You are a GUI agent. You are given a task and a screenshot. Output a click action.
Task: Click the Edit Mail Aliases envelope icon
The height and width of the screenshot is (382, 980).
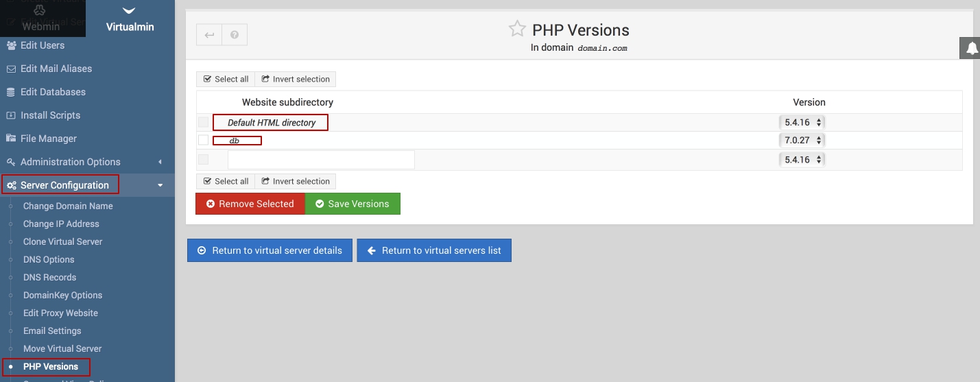[11, 69]
